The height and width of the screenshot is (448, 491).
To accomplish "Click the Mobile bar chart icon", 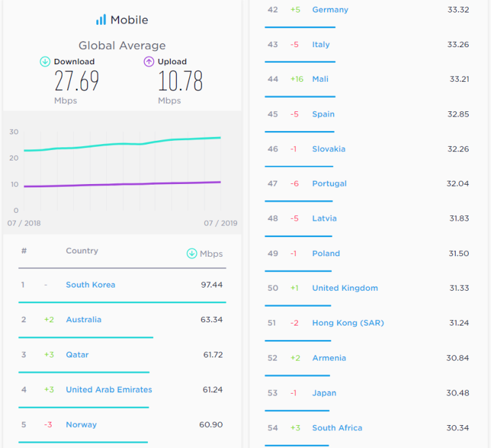I will 101,20.
